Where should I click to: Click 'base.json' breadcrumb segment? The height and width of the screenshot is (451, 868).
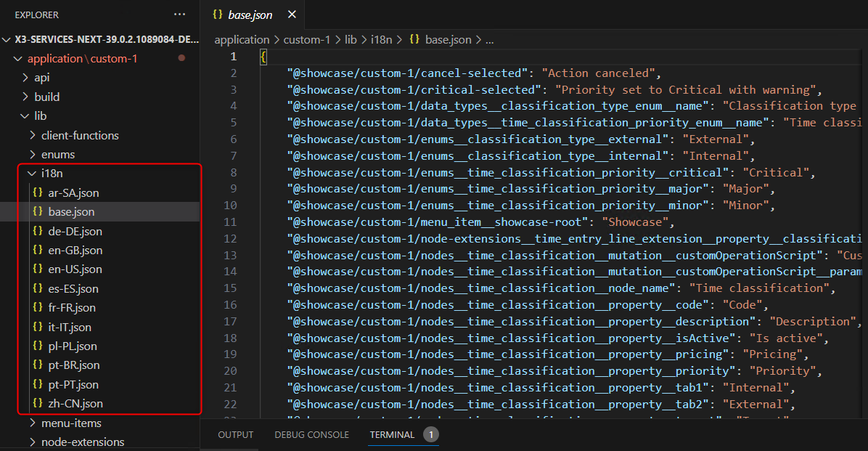pyautogui.click(x=449, y=39)
